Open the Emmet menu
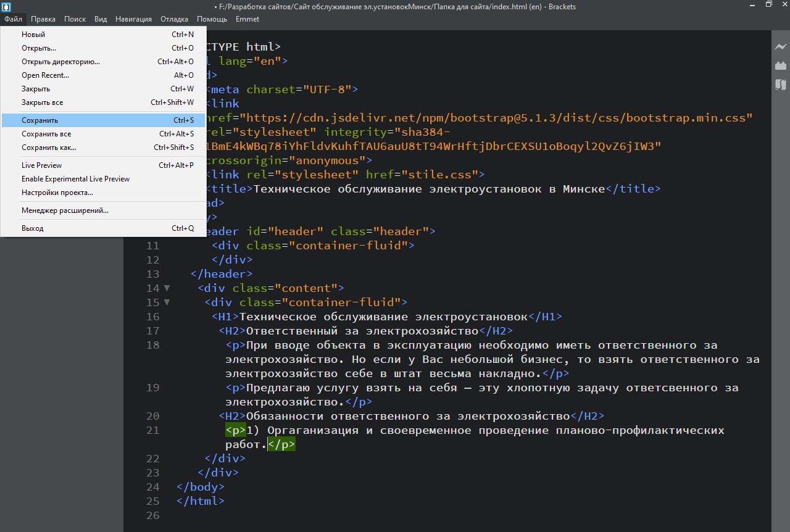Image resolution: width=790 pixels, height=532 pixels. coord(247,19)
